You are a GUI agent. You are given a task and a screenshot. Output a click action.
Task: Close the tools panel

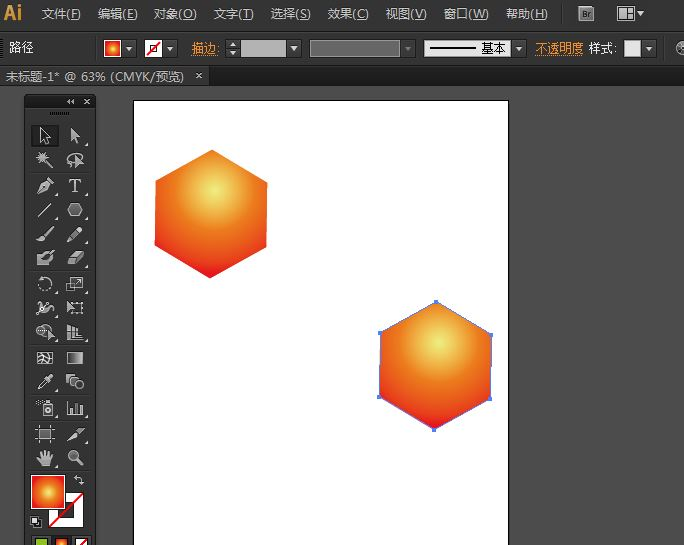pos(87,101)
